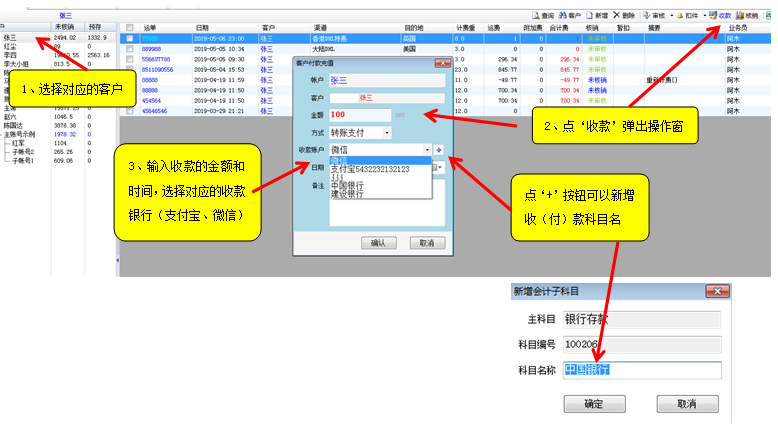Click the '+' add account subject button
The image size is (778, 433).
click(438, 149)
